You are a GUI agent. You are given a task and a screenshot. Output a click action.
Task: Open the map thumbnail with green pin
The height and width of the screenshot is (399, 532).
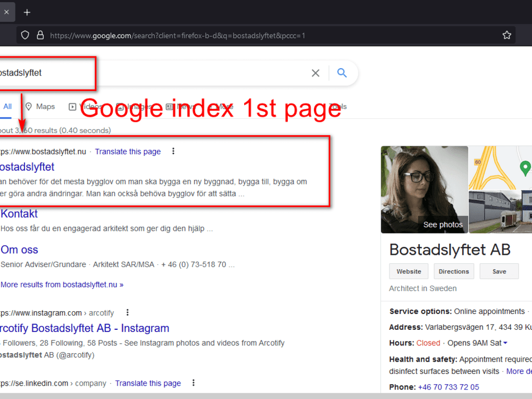pyautogui.click(x=500, y=168)
